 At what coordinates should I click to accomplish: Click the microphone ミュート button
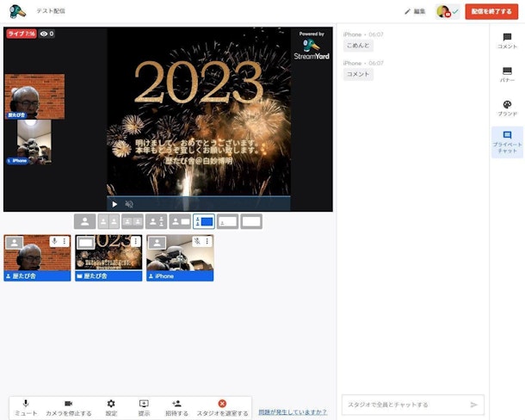[26, 406]
